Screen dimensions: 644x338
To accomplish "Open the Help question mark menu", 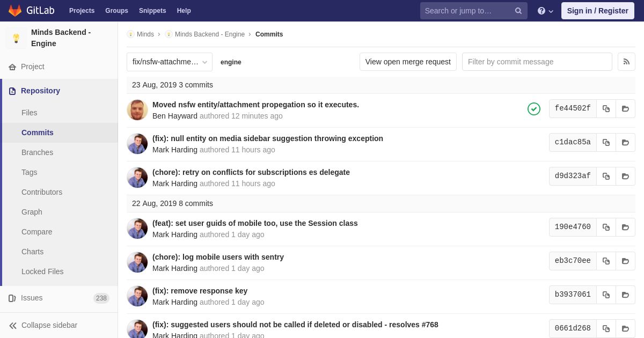I will (545, 11).
